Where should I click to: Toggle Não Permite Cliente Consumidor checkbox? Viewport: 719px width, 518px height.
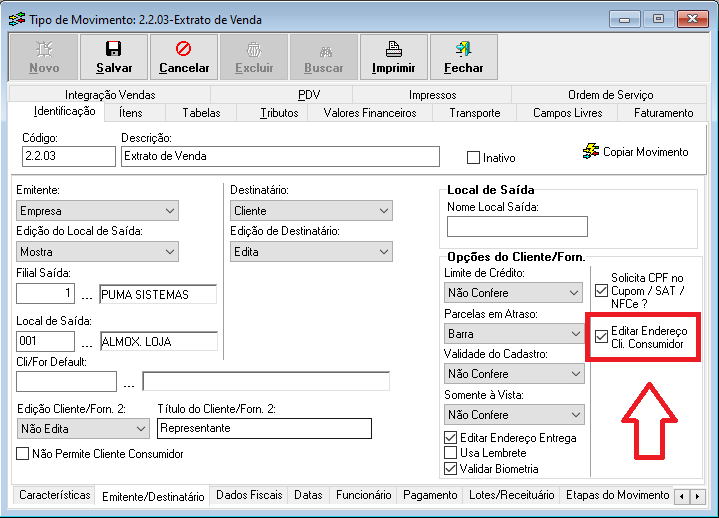(24, 453)
